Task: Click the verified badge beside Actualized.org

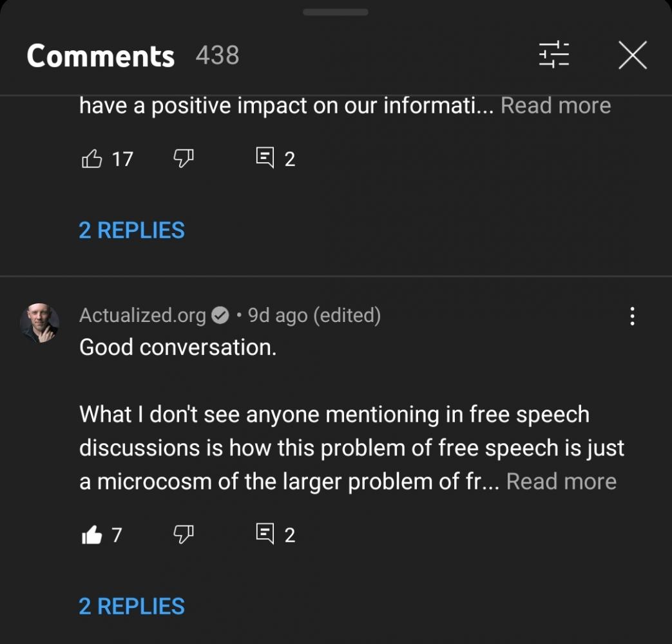Action: [x=220, y=316]
